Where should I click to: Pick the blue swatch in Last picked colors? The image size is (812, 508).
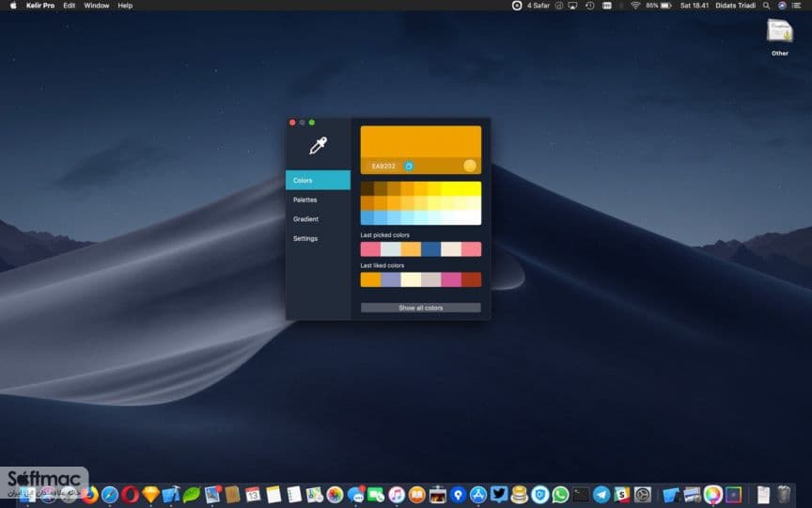[x=430, y=249]
